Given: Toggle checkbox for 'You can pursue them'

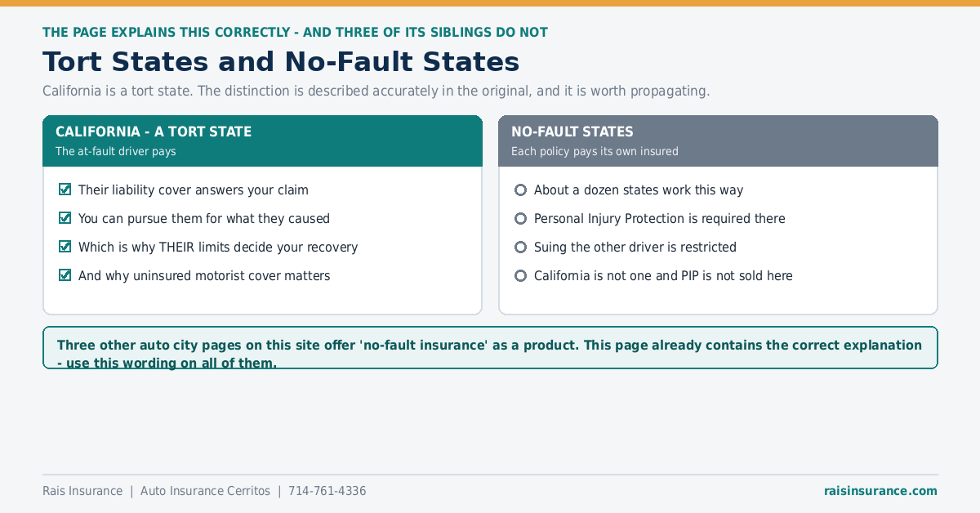Looking at the screenshot, I should [x=65, y=218].
